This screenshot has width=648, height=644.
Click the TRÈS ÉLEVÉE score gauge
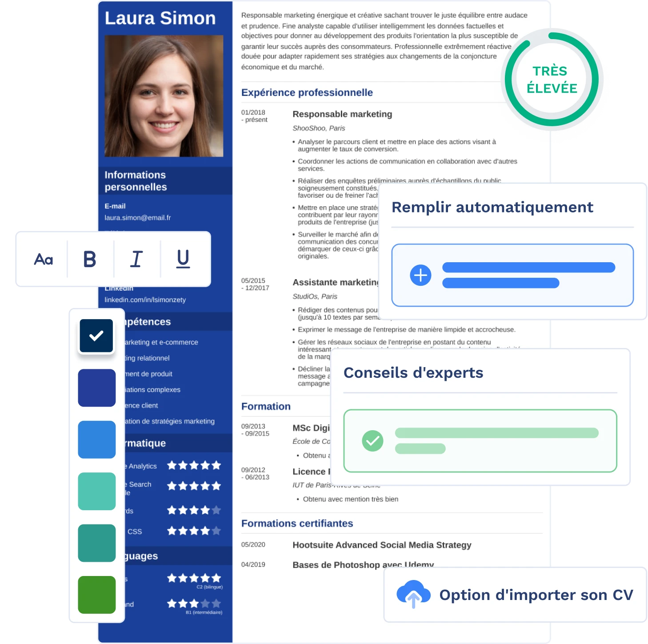tap(552, 80)
